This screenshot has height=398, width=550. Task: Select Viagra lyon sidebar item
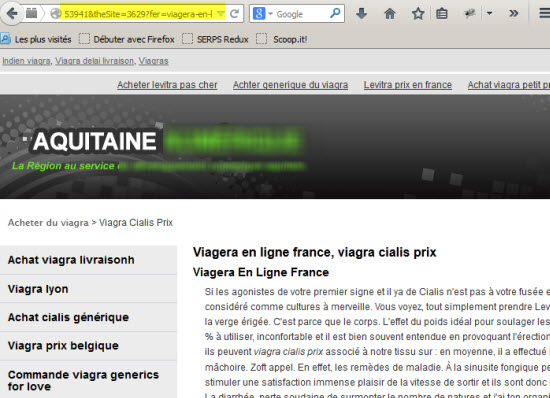click(x=88, y=289)
